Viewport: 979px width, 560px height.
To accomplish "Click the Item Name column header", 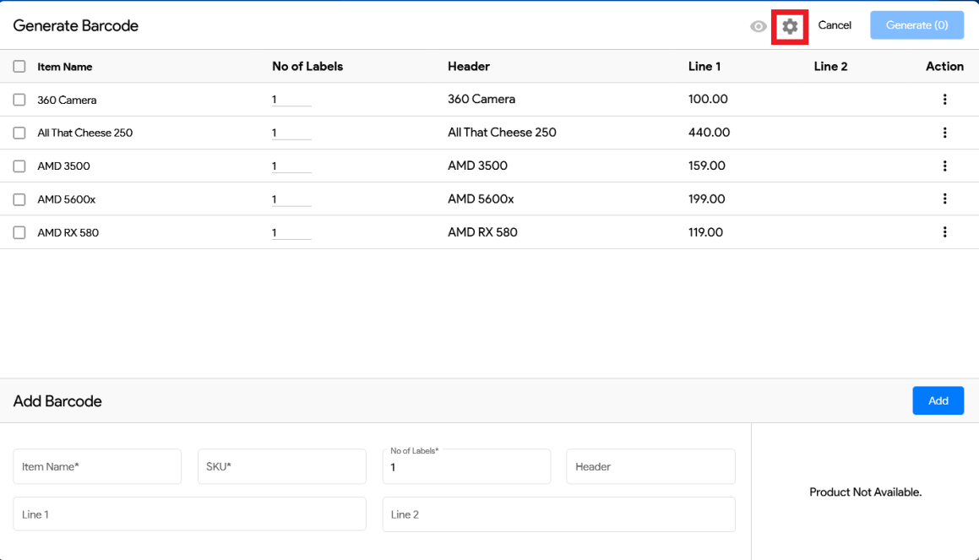I will (65, 67).
